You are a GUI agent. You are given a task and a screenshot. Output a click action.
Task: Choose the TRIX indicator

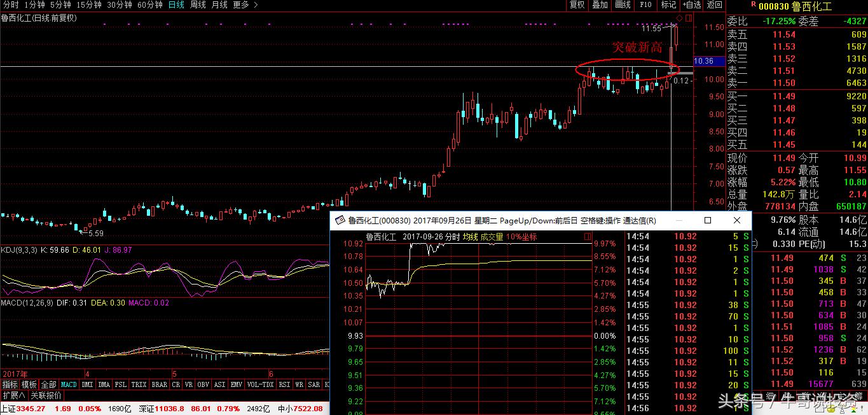(139, 384)
